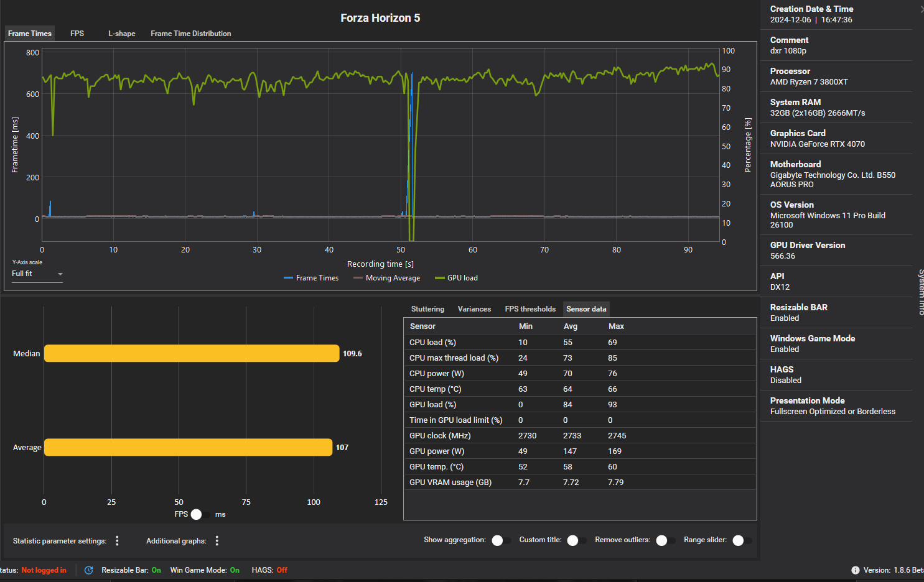Click the 'Fullscreen Optimized or Borderless' entry

(x=833, y=412)
